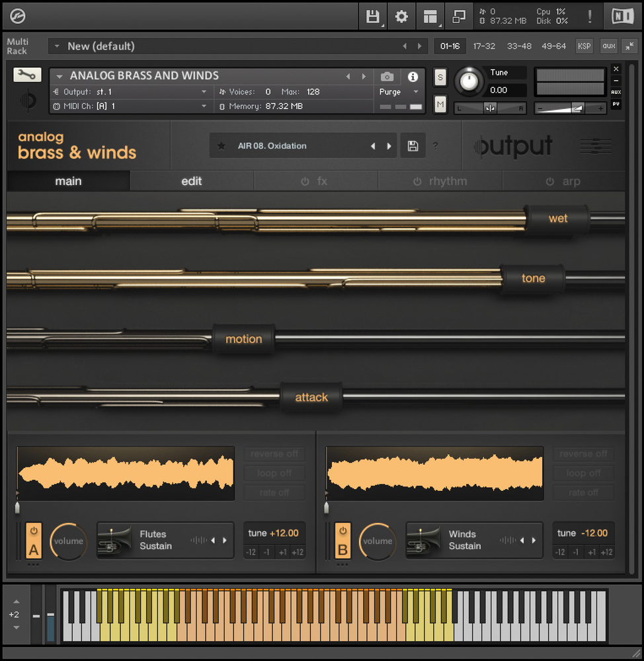Open the MIDI Ch channel dropdown
644x661 pixels.
coord(204,106)
